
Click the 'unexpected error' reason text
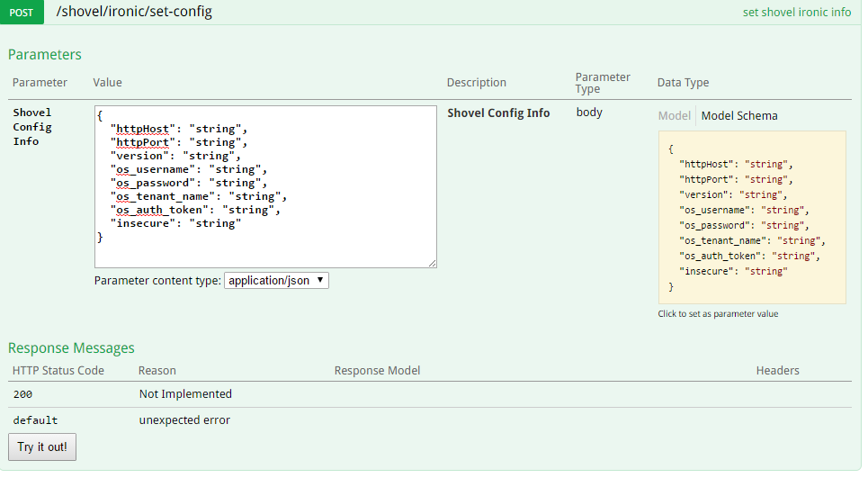point(184,420)
